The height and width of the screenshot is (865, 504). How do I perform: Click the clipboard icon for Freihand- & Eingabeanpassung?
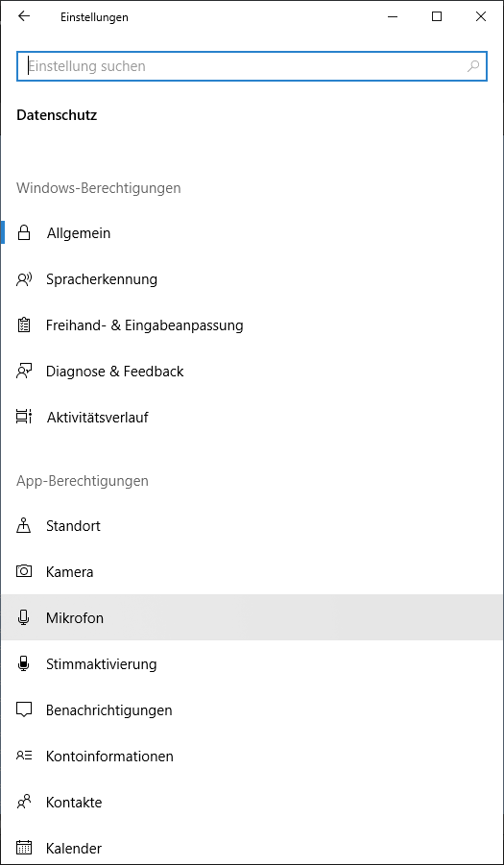[x=24, y=324]
